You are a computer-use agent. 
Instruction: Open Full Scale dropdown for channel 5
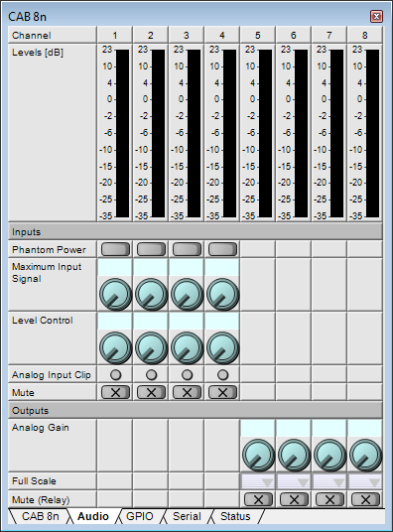coord(258,481)
